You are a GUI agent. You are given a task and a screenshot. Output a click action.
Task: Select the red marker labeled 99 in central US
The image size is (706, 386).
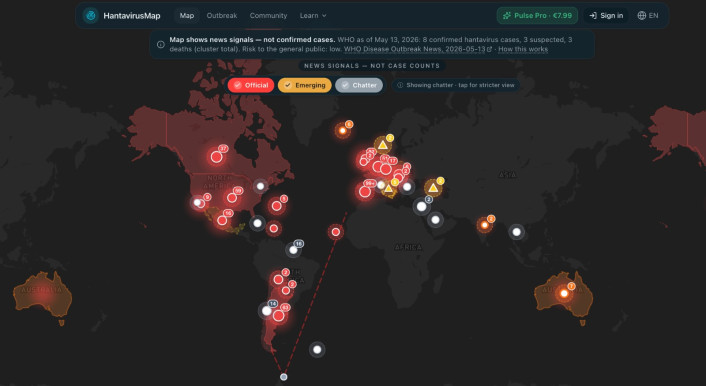click(x=232, y=198)
